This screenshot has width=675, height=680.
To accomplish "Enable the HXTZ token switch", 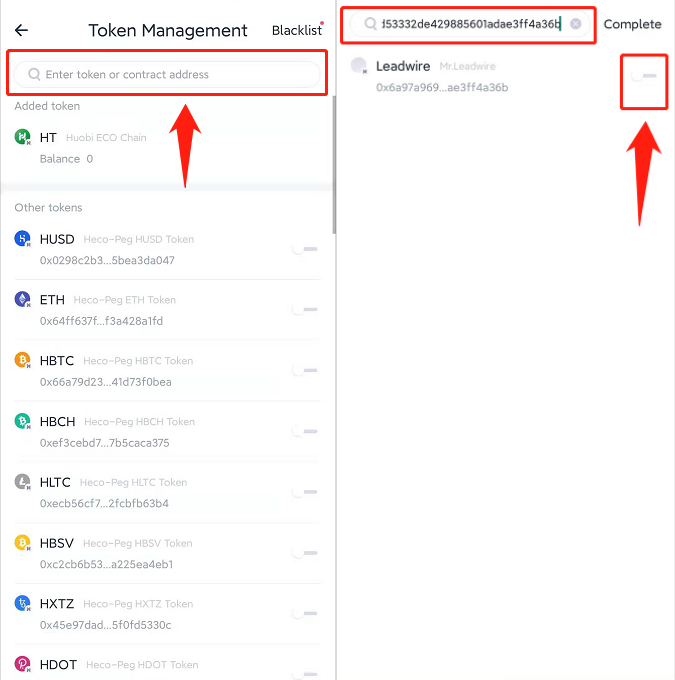I will tap(305, 614).
